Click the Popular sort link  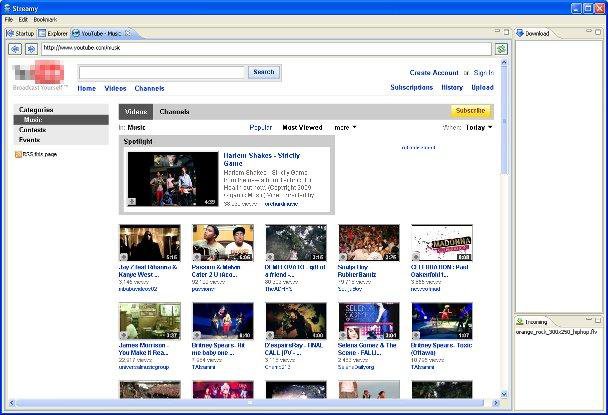261,128
